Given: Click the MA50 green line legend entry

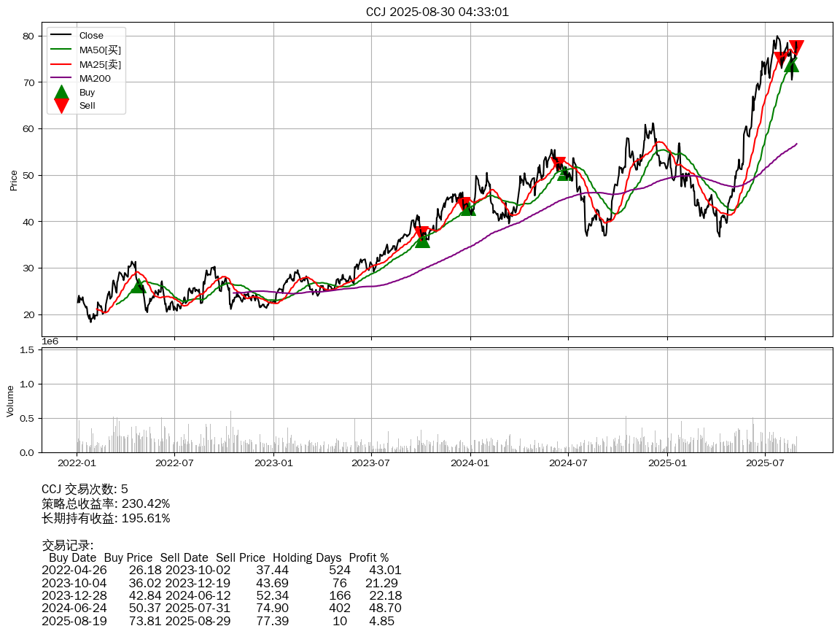Looking at the screenshot, I should coord(100,50).
